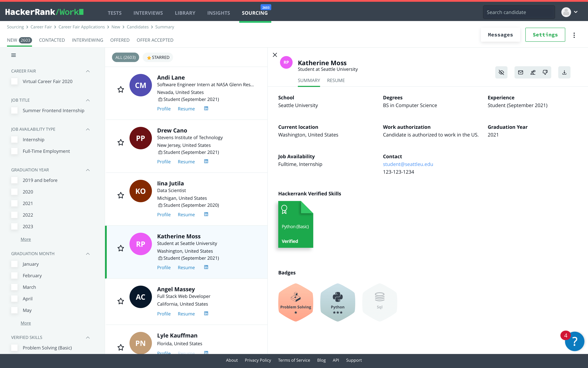The height and width of the screenshot is (368, 588).
Task: Open the Resume tab for Katherine Moss
Action: [x=336, y=81]
